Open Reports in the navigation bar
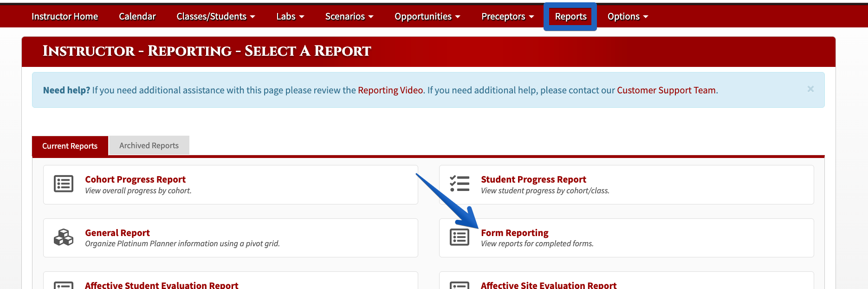Image resolution: width=868 pixels, height=289 pixels. tap(570, 16)
